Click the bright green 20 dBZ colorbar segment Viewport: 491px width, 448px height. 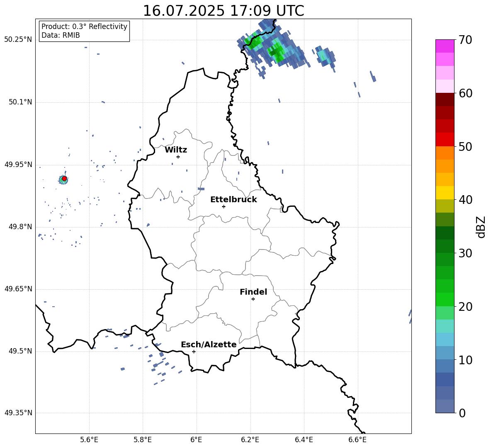[445, 299]
